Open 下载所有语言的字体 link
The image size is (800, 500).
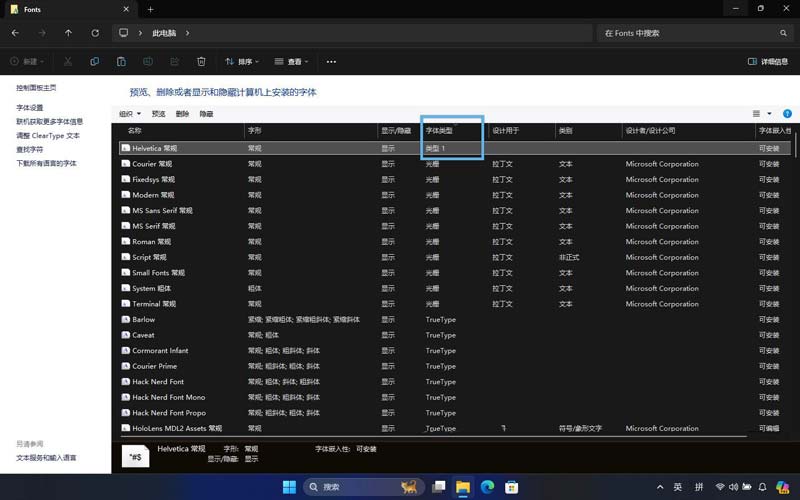pyautogui.click(x=46, y=163)
